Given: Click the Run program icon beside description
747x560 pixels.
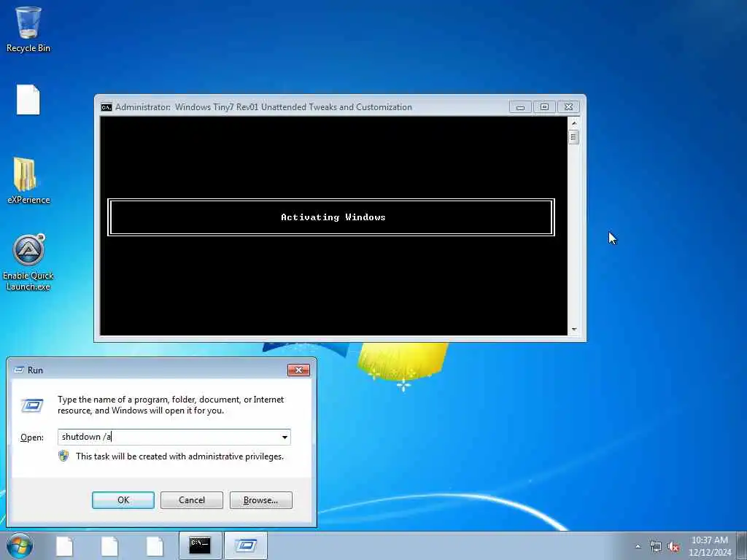Looking at the screenshot, I should click(32, 405).
